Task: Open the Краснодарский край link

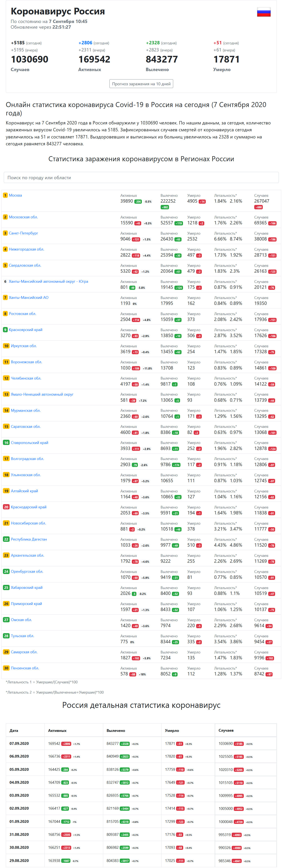Action: (29, 507)
